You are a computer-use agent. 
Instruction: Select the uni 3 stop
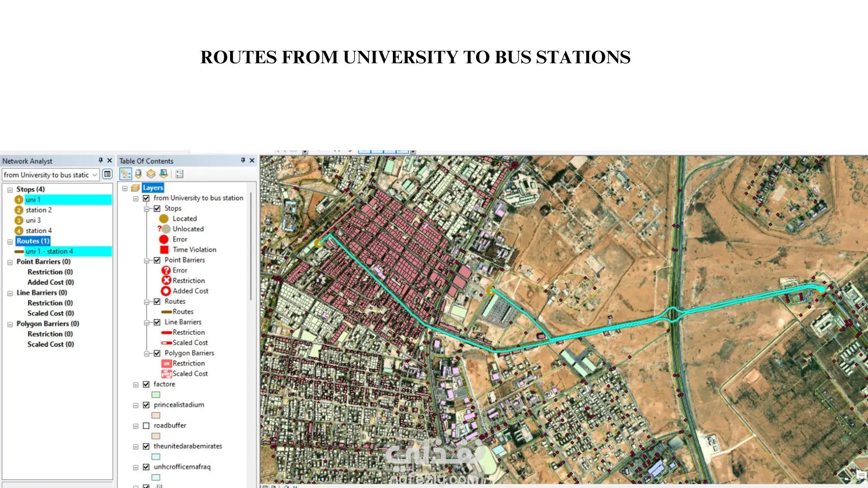[33, 221]
